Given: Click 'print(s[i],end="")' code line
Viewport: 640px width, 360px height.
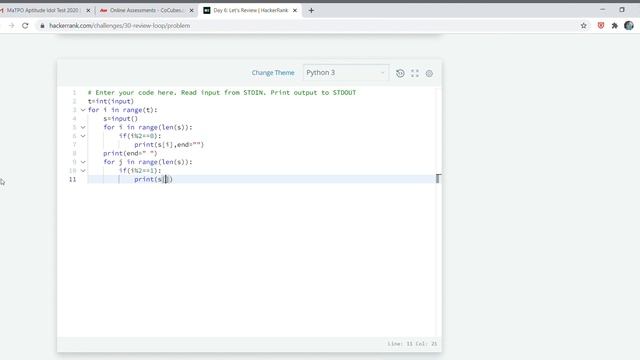Looking at the screenshot, I should [169, 144].
